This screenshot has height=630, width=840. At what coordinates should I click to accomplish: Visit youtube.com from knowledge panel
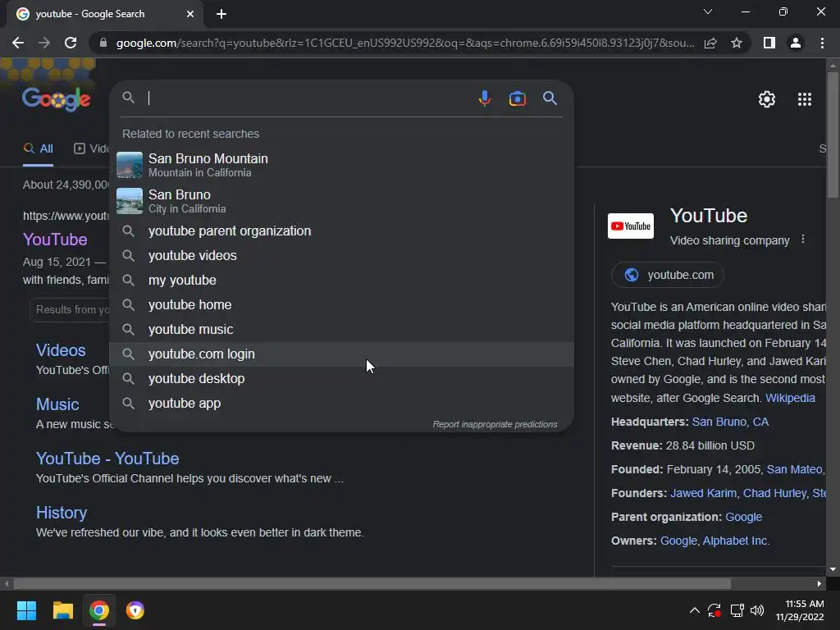(668, 275)
